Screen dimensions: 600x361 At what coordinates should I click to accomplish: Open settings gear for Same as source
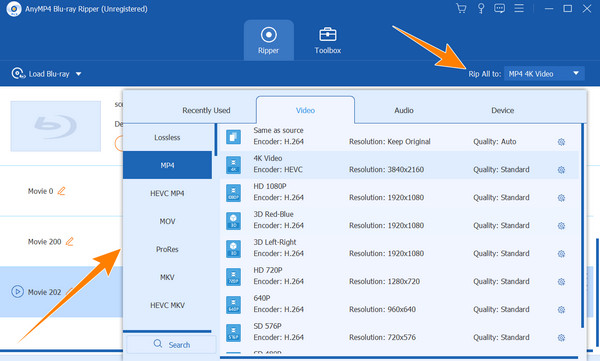[x=561, y=142]
